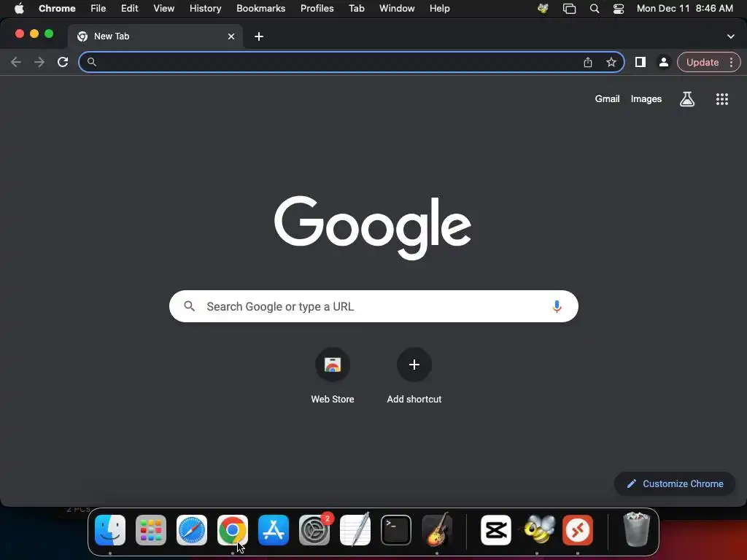The image size is (747, 560).
Task: Open the Help menu
Action: click(x=439, y=9)
